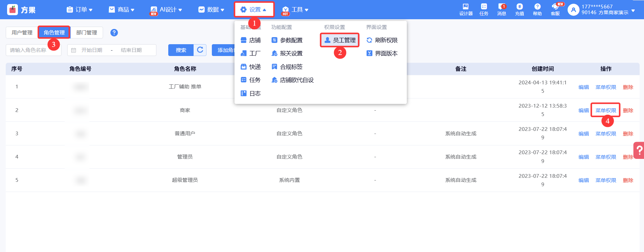Screen dimensions: 644x252
Task: Click the role name search input field
Action: tap(33, 50)
